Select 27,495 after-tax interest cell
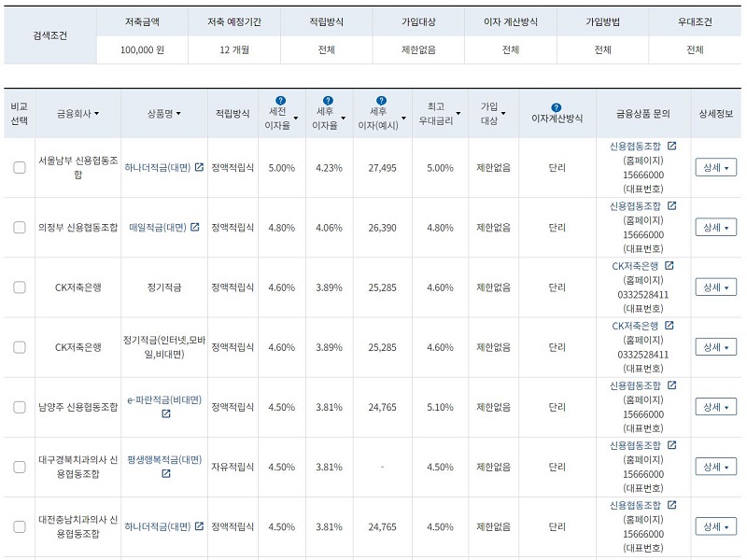747x560 pixels. point(382,168)
